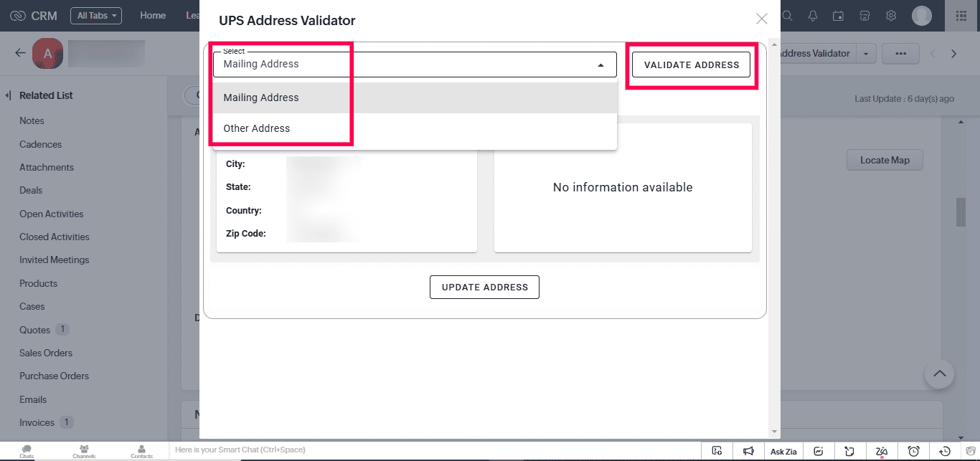The image size is (980, 461).
Task: Open Emails in Related List
Action: pos(33,399)
